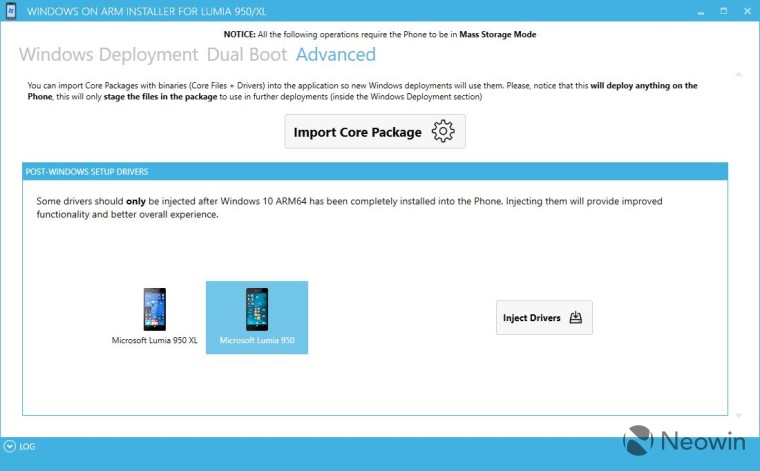The width and height of the screenshot is (760, 471).
Task: Switch to the Windows Deployment tab
Action: pyautogui.click(x=109, y=55)
